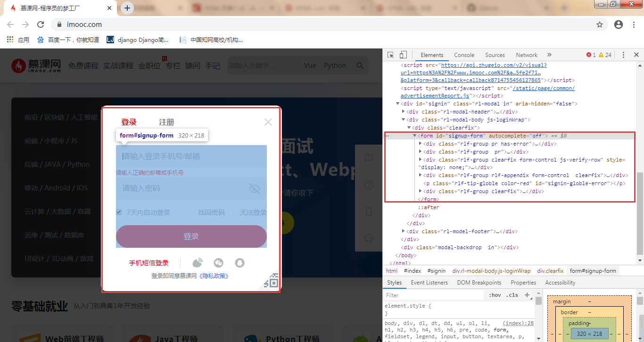Collapse the form signup-form node

point(414,136)
